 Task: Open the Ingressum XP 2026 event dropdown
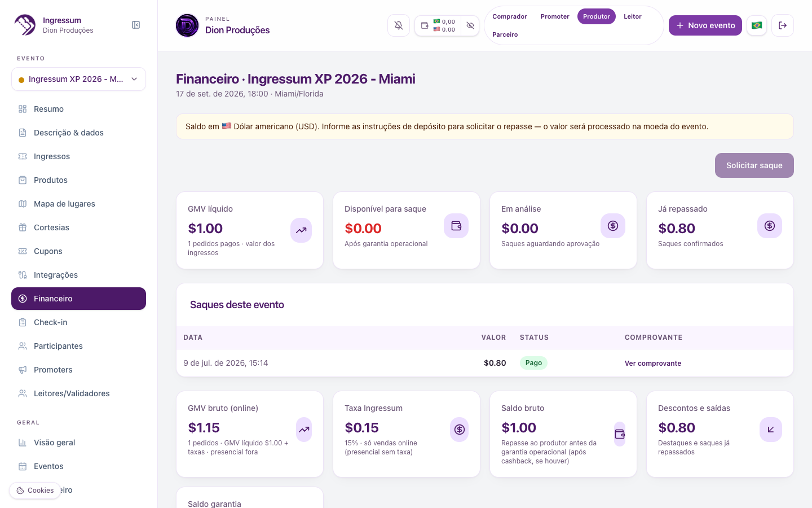78,79
